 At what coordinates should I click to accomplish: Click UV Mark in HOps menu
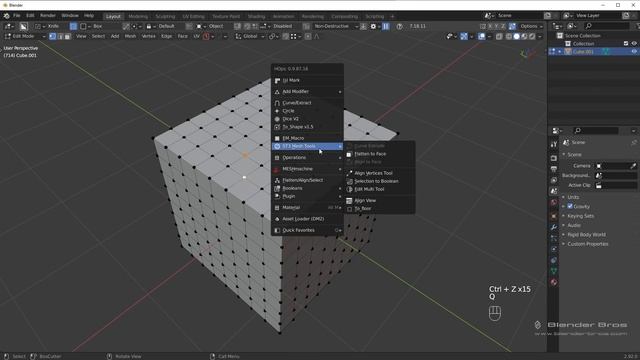coord(307,80)
